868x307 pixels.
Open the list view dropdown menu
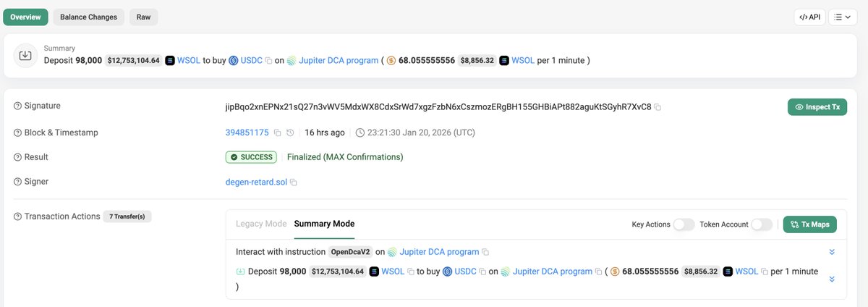click(842, 17)
